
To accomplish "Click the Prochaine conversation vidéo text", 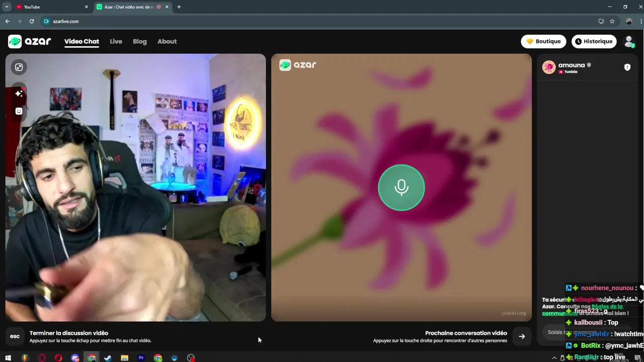I will click(466, 333).
